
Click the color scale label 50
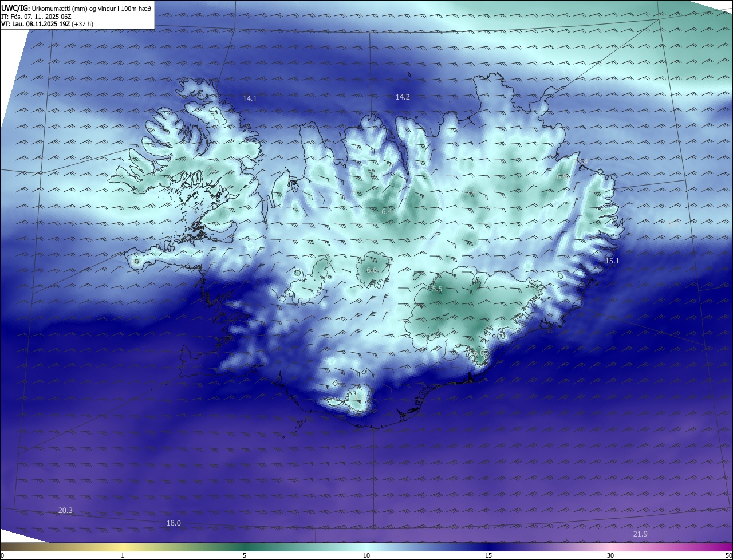point(728,555)
